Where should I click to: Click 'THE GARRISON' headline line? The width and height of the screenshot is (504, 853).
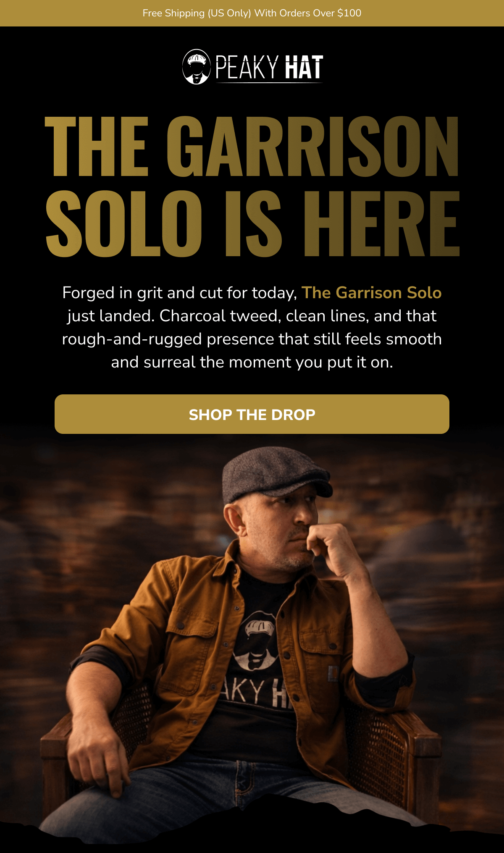252,146
